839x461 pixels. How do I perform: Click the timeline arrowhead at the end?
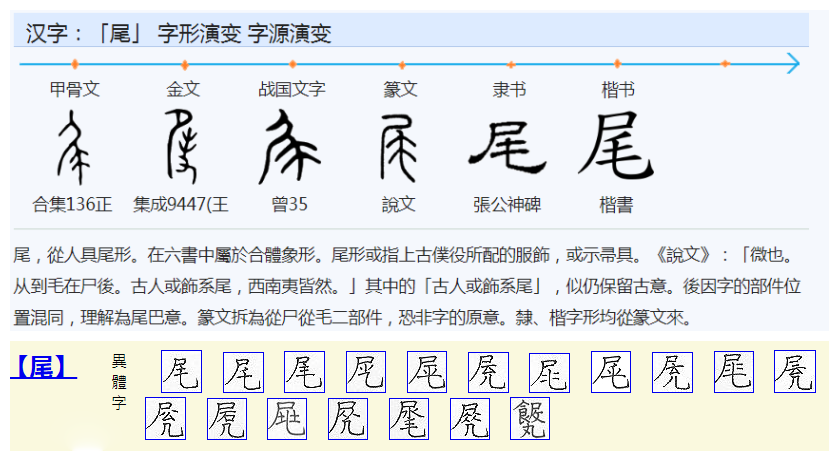[794, 64]
